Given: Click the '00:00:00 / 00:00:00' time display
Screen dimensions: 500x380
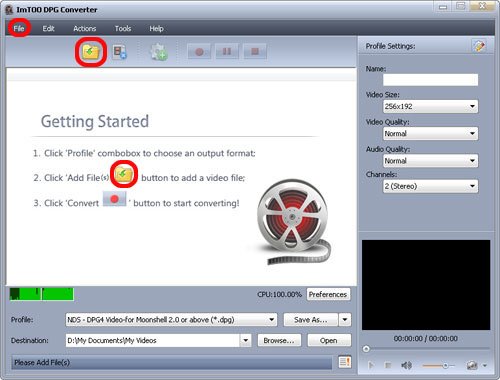Looking at the screenshot, I should tap(426, 339).
